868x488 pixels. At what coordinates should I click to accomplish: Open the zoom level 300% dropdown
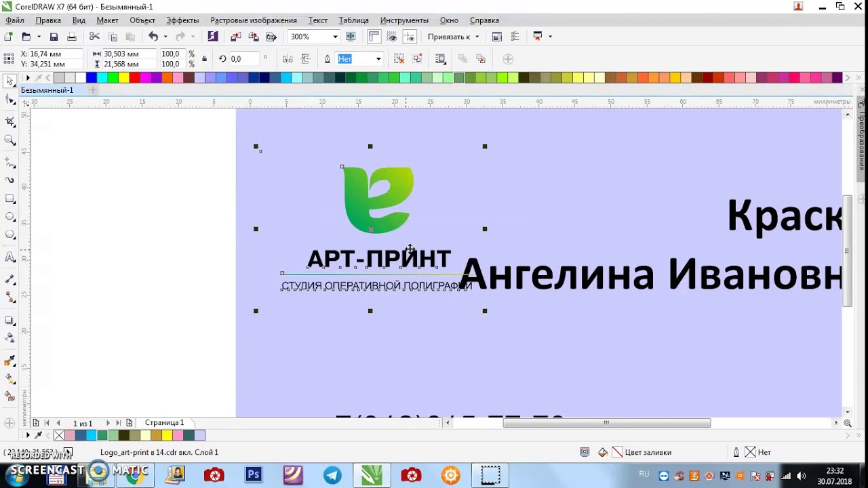tap(334, 37)
